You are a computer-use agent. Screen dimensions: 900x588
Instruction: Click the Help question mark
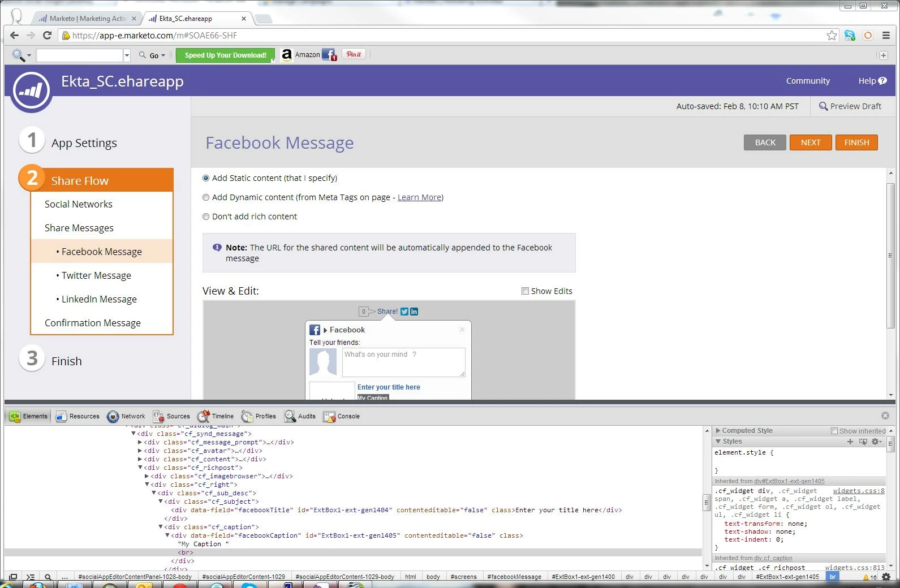click(x=882, y=81)
